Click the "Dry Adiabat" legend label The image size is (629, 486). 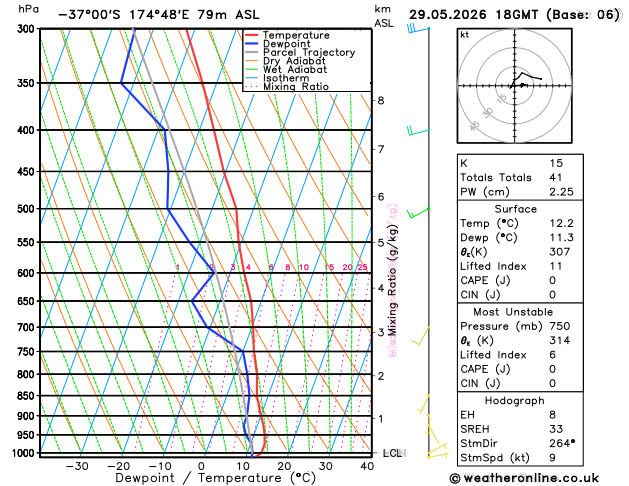coord(294,61)
